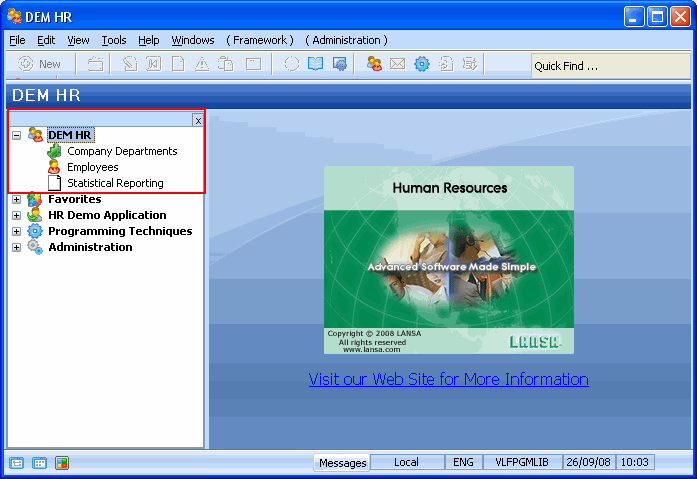This screenshot has height=479, width=697.
Task: Select the DEM HR tree item
Action: pos(70,135)
